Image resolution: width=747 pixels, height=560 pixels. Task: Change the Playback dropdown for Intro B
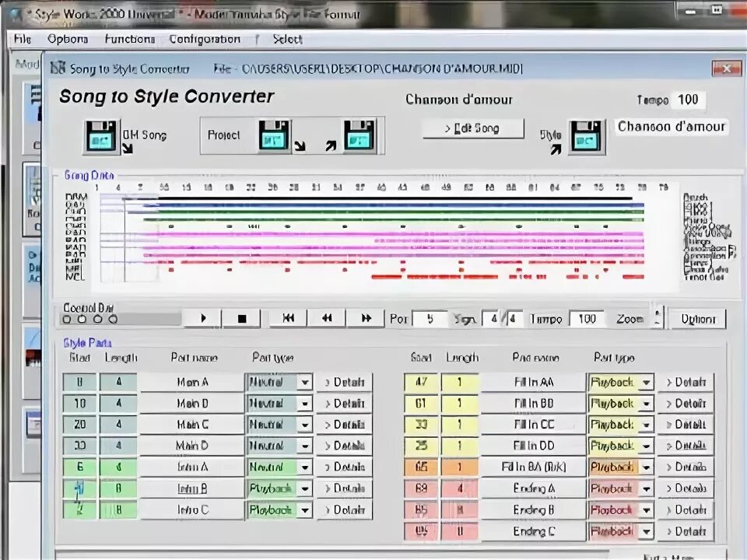click(x=304, y=488)
